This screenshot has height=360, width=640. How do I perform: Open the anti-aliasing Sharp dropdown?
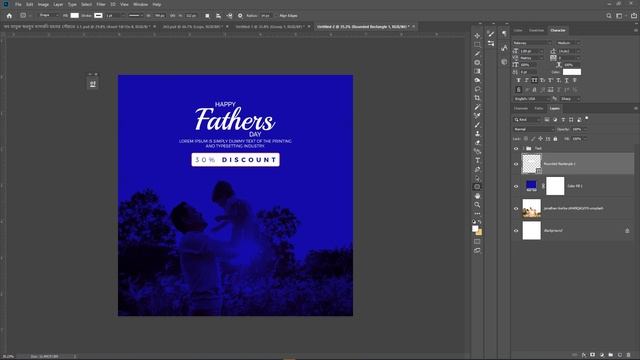pos(570,99)
